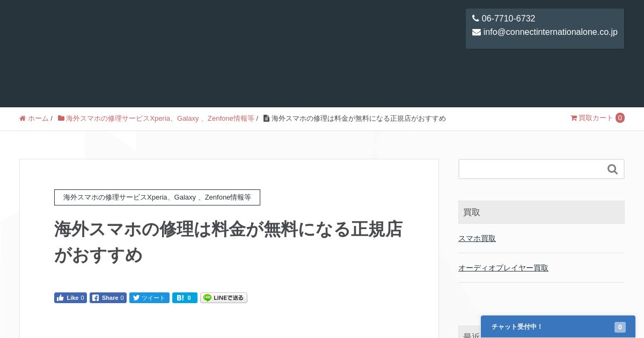Viewport: 644px width, 338px height.
Task: Click the document icon before the article breadcrumb
Action: (x=266, y=118)
